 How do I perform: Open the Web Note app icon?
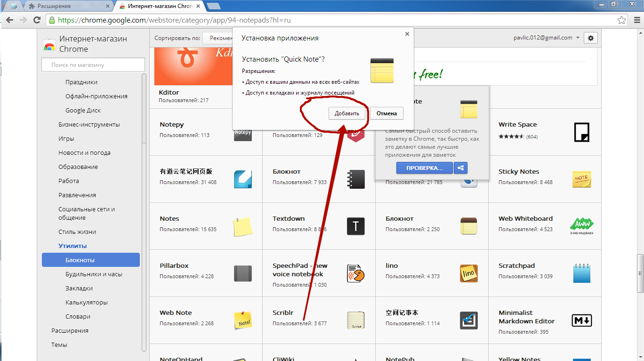pos(243,321)
